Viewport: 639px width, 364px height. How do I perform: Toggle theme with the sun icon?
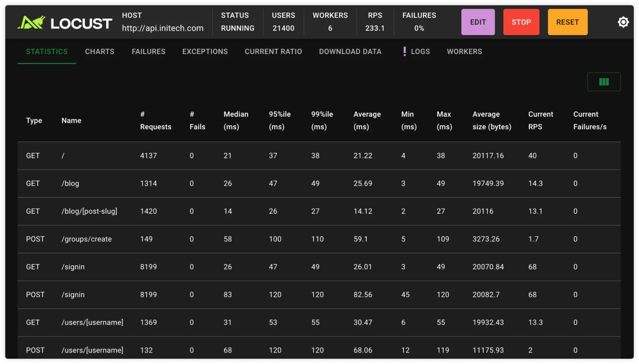[x=623, y=22]
